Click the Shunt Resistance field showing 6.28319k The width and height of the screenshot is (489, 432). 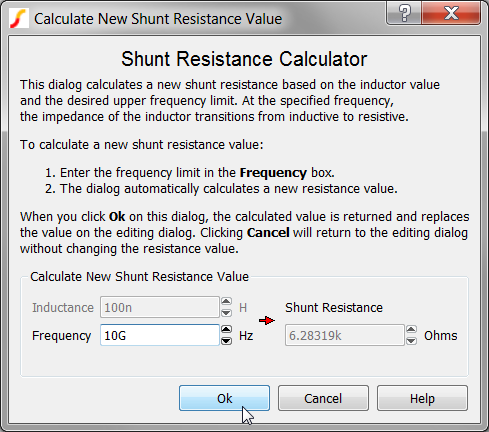pos(344,335)
